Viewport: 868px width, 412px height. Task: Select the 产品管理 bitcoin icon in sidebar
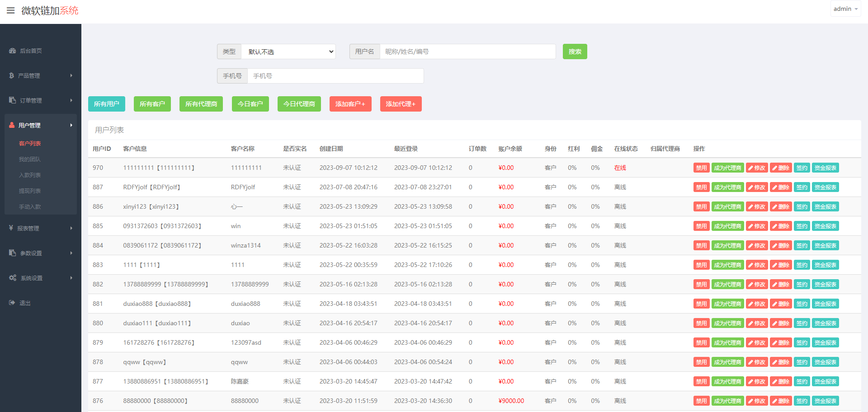(x=11, y=75)
